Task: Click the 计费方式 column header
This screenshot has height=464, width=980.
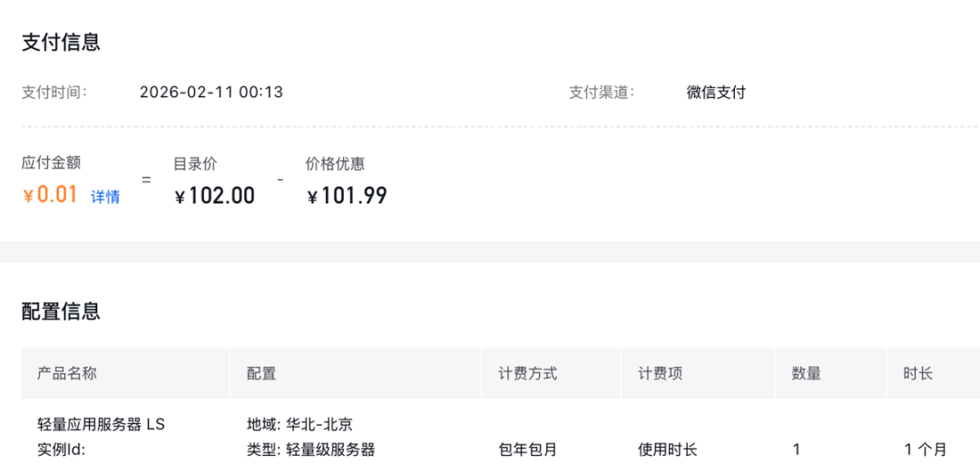Action: click(x=527, y=373)
